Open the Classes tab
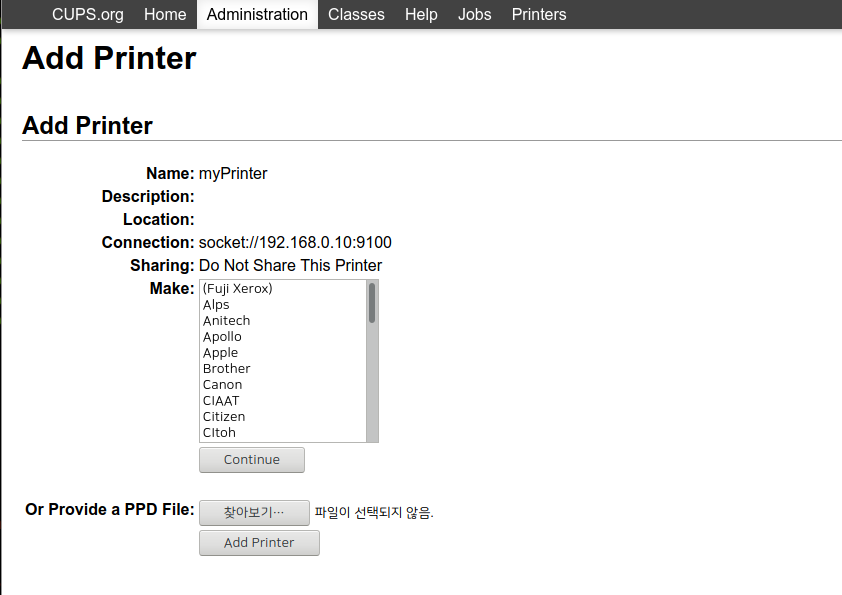 356,14
